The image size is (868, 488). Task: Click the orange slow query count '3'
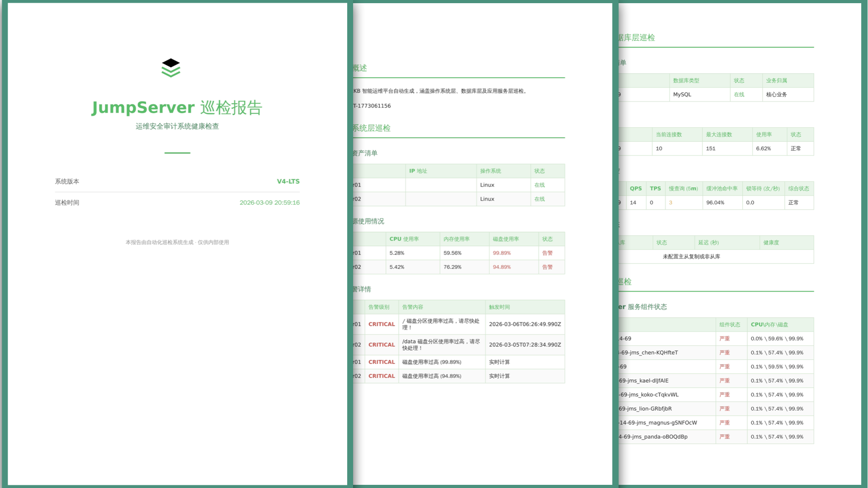pyautogui.click(x=671, y=202)
